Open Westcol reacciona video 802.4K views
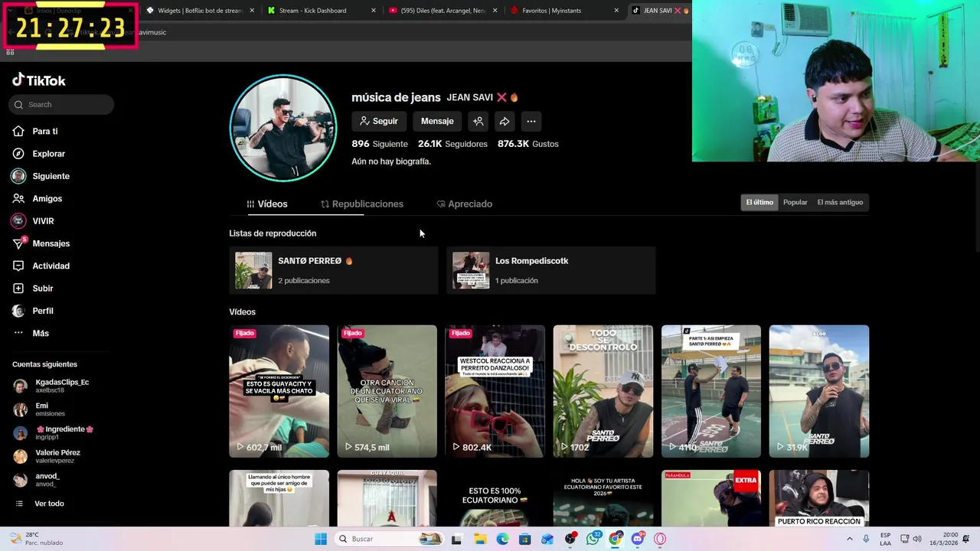The image size is (980, 551). (x=495, y=391)
